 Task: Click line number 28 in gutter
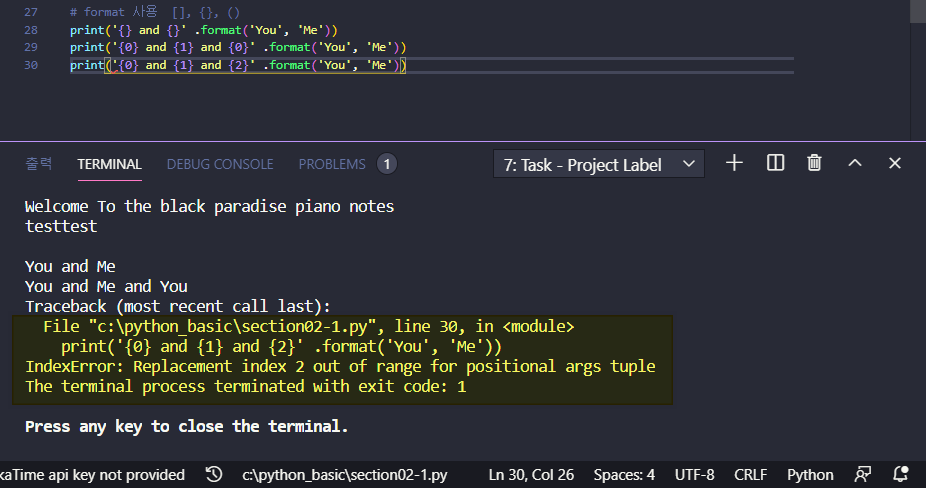click(31, 30)
